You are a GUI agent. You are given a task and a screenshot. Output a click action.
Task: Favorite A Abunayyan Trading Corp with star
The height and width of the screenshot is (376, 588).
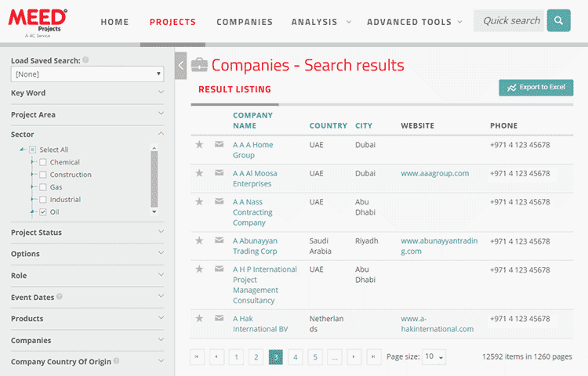coord(199,240)
